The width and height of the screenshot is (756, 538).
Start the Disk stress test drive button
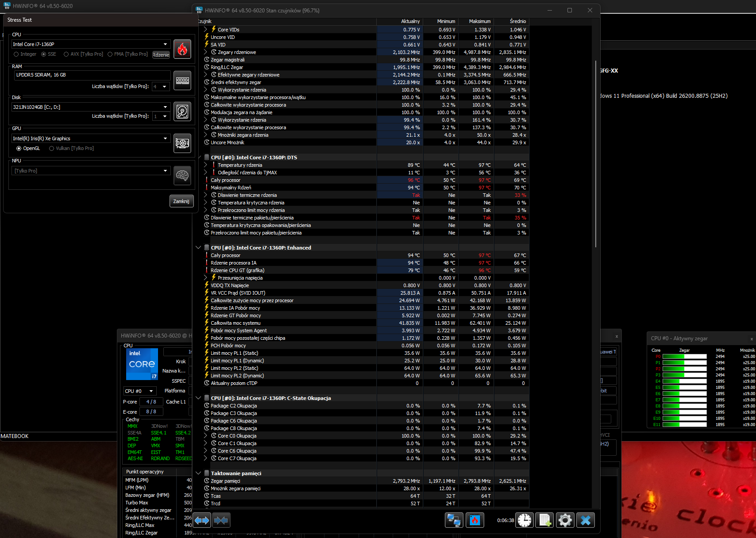point(182,111)
